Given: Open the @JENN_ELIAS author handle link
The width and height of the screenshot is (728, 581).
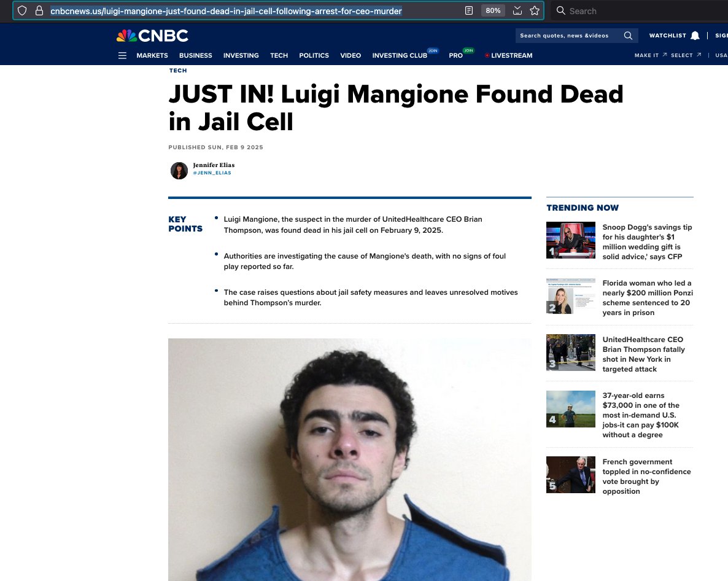Looking at the screenshot, I should click(212, 173).
